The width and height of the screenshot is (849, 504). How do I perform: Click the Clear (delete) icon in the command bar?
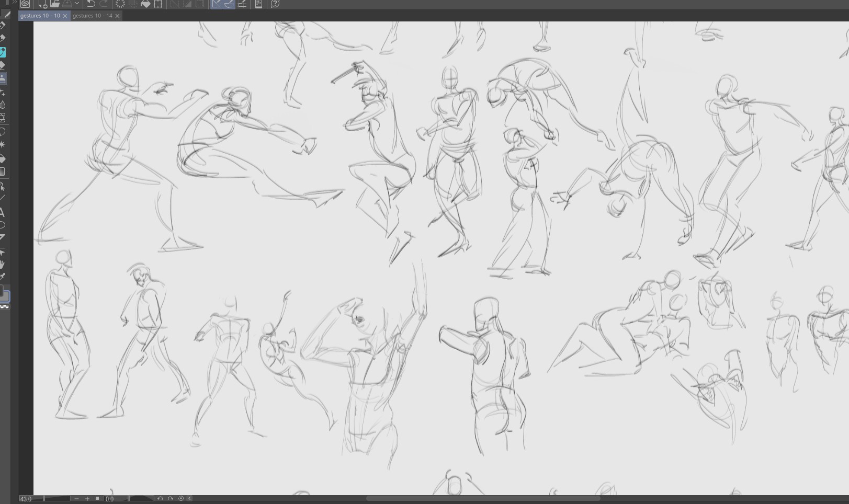[120, 4]
